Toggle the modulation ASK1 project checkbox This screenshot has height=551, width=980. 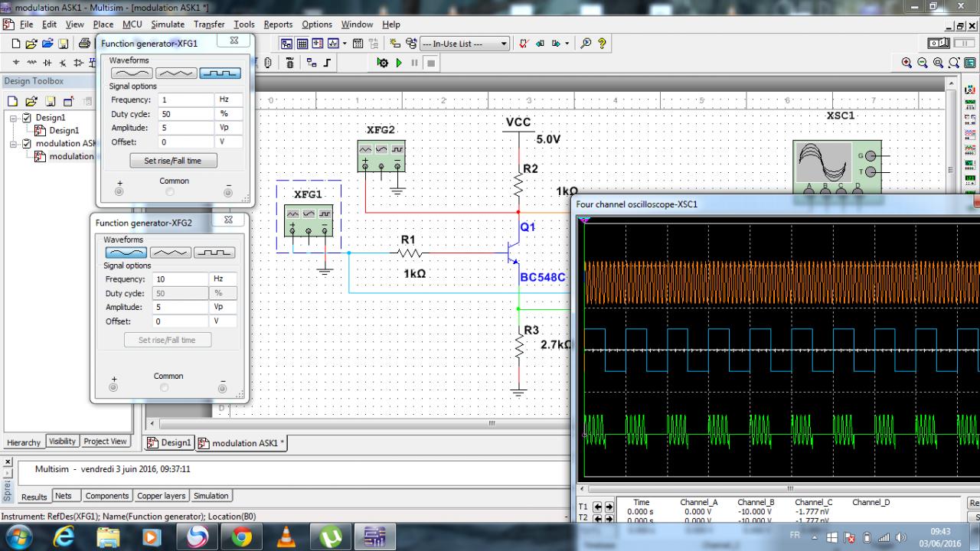[x=28, y=143]
